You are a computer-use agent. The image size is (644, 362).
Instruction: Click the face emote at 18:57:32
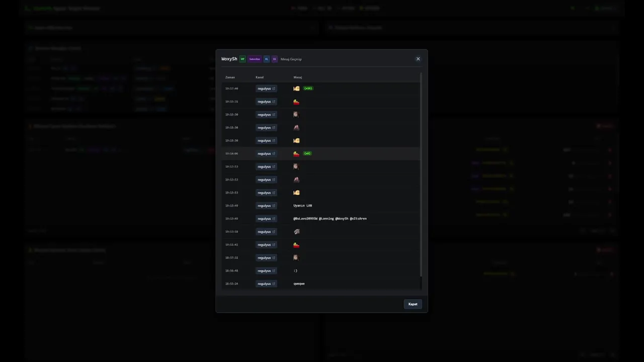click(296, 257)
